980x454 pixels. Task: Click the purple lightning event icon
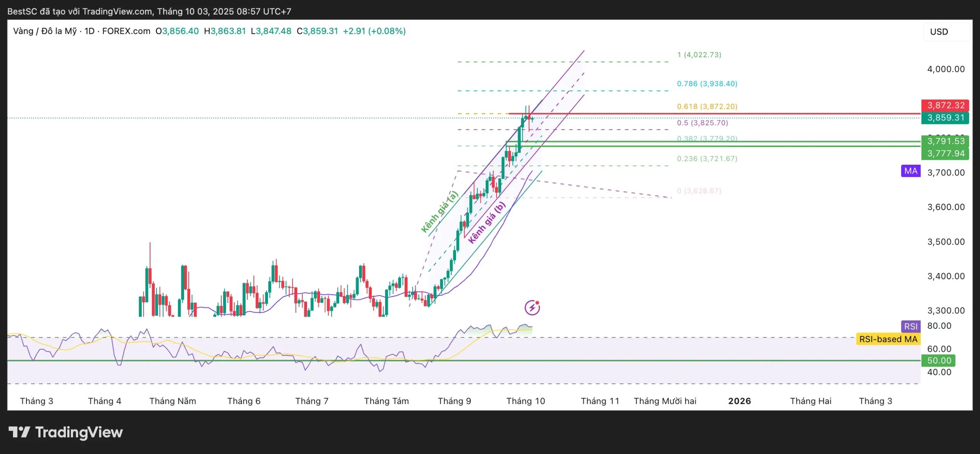532,307
